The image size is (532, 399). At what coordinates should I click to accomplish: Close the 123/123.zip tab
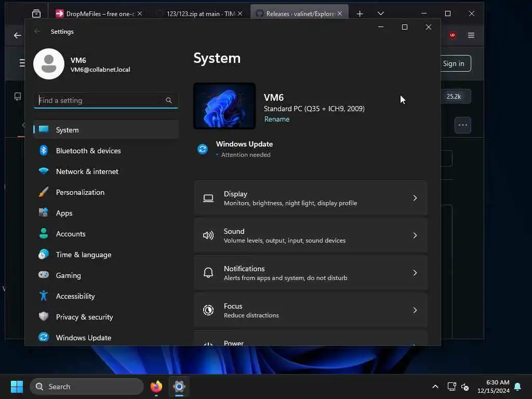coord(240,14)
